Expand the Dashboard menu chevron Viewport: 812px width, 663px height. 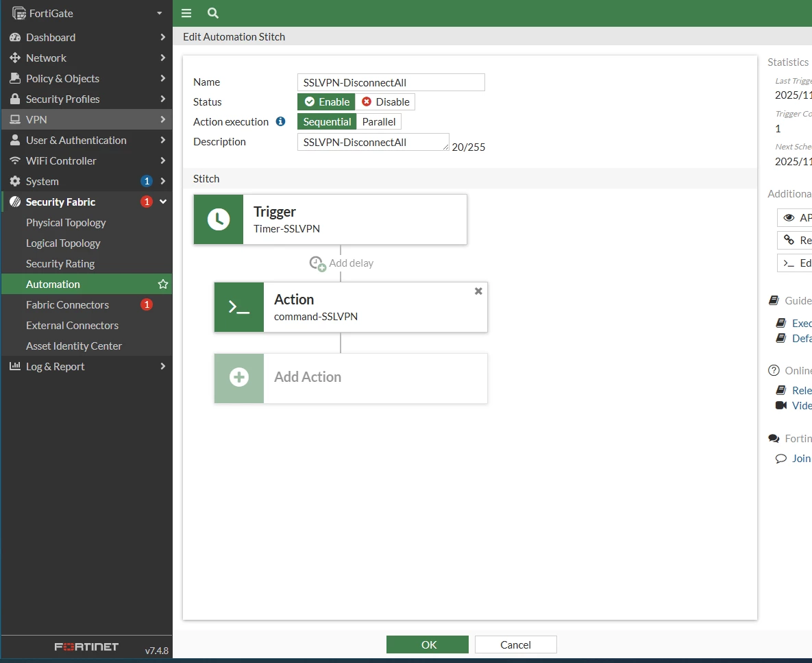point(162,37)
